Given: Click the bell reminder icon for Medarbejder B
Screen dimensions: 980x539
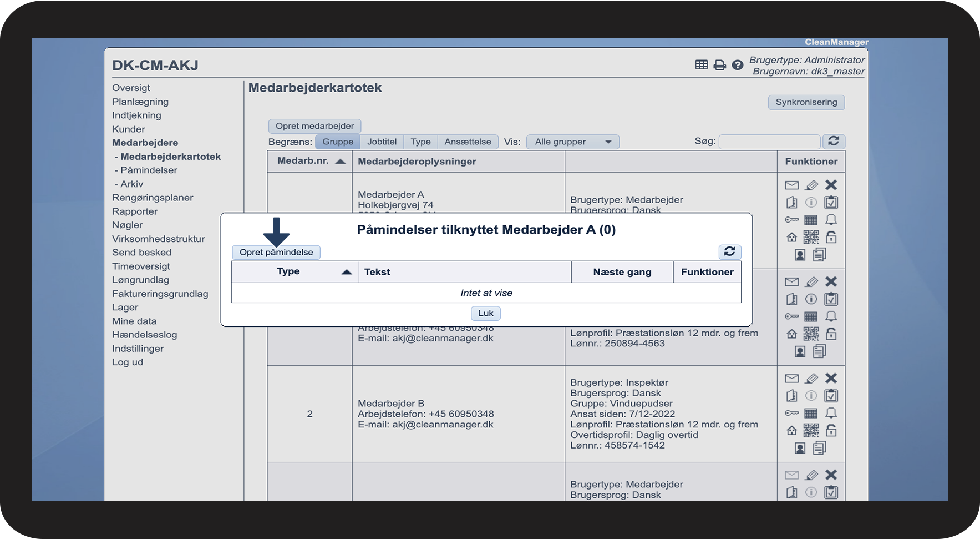Looking at the screenshot, I should [x=831, y=413].
